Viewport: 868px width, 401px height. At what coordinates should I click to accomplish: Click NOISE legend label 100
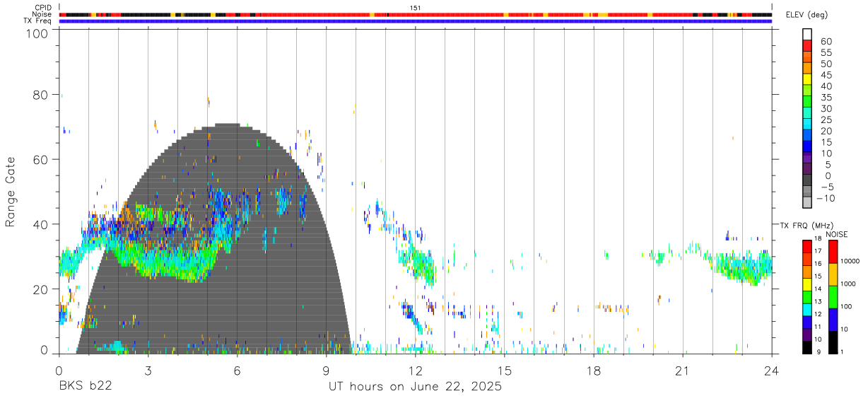point(847,307)
